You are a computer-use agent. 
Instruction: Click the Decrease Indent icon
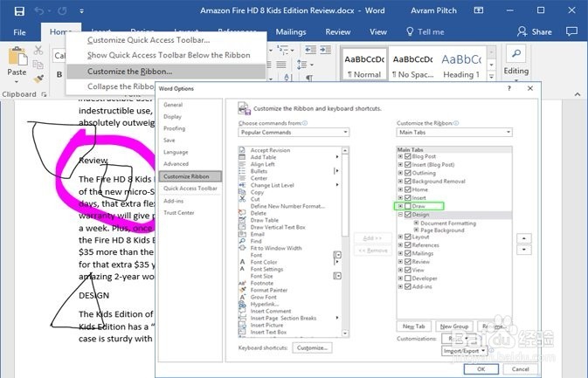(x=310, y=50)
